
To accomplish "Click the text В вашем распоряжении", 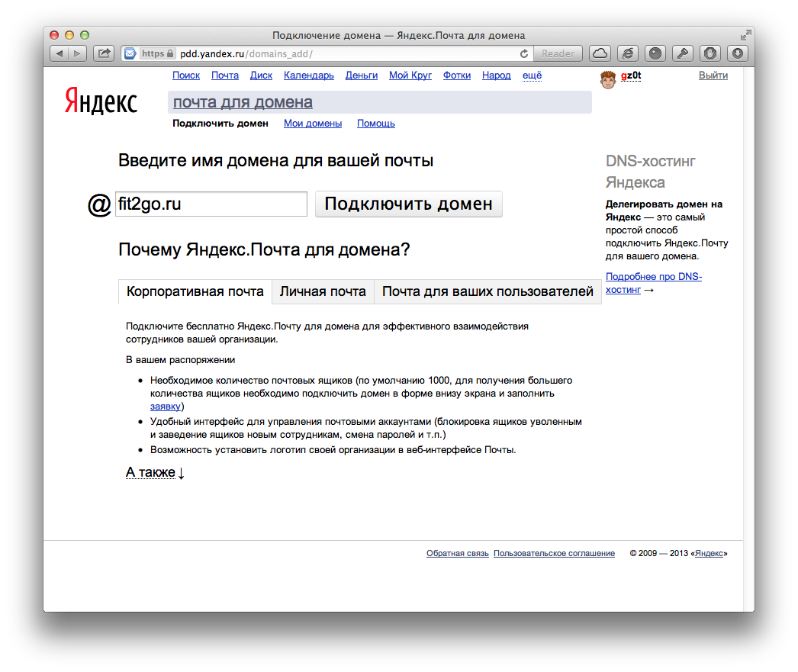I will tap(181, 360).
